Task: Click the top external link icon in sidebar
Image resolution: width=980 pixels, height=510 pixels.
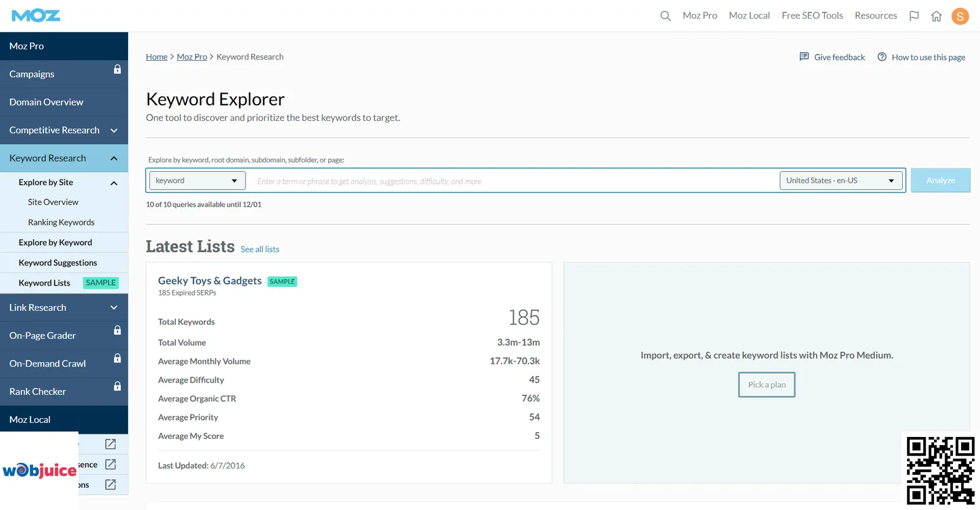Action: 110,444
